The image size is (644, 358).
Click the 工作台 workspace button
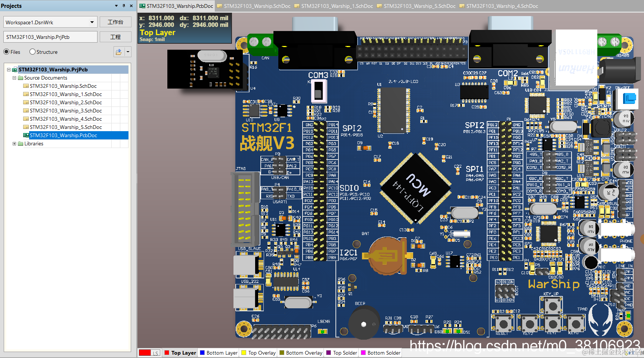(x=115, y=22)
